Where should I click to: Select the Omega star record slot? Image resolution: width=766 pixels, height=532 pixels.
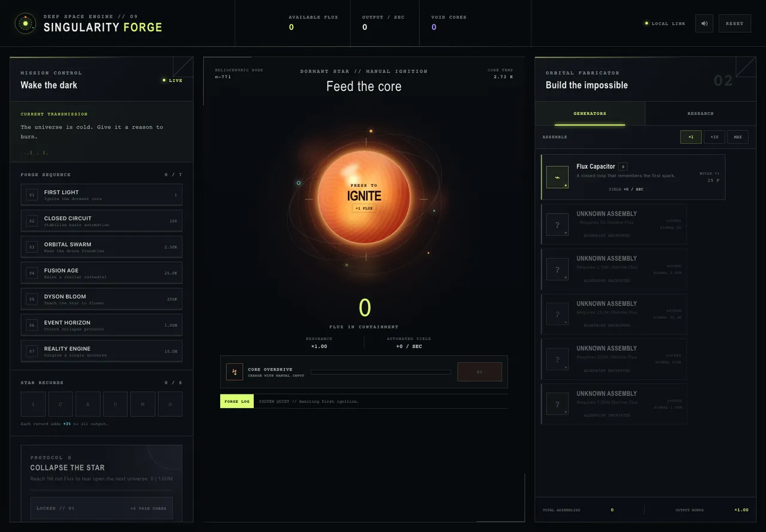pyautogui.click(x=171, y=404)
